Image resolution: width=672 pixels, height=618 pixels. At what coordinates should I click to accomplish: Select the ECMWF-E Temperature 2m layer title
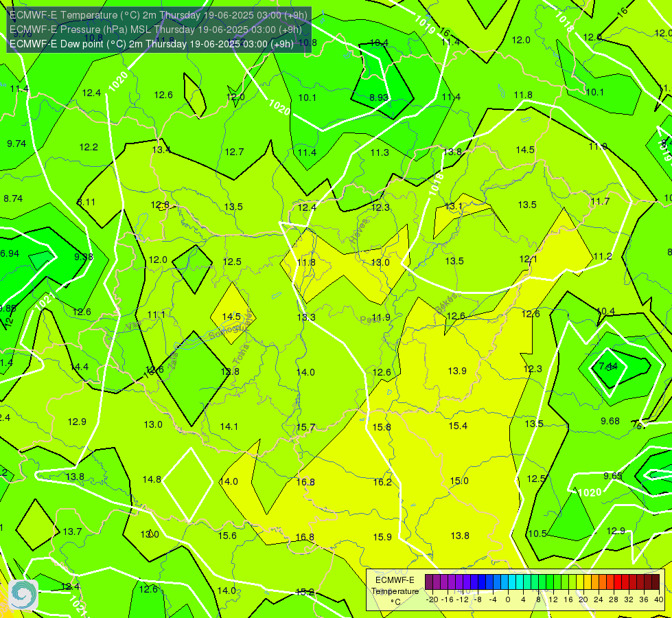coord(158,15)
